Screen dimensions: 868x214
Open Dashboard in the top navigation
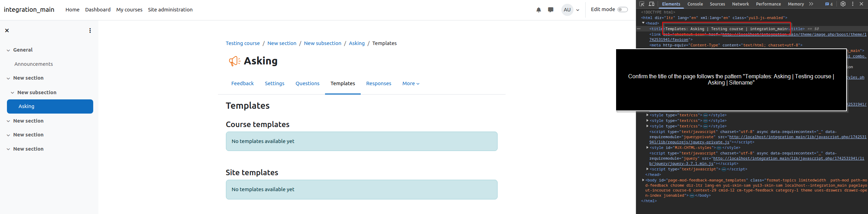click(98, 10)
